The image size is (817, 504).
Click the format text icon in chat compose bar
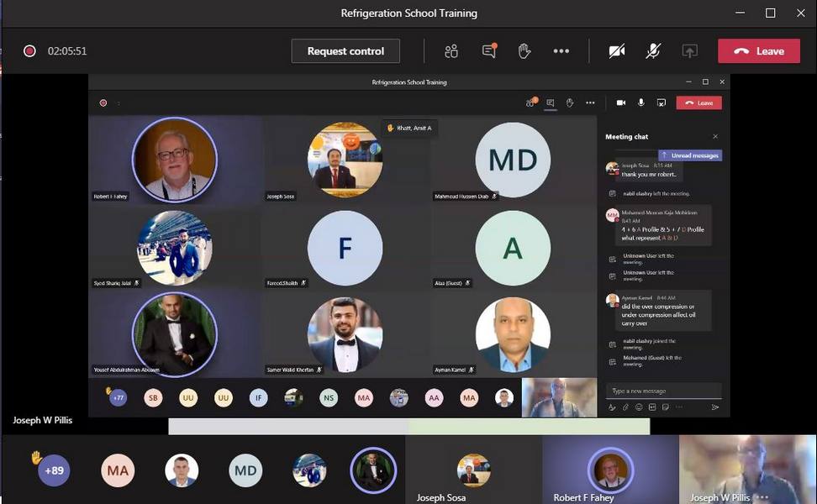pyautogui.click(x=612, y=407)
